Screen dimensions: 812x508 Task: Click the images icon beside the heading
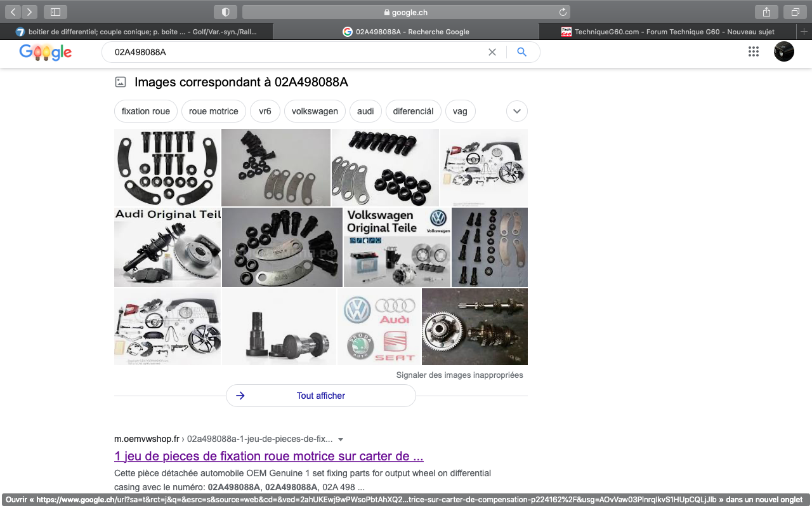coord(120,82)
